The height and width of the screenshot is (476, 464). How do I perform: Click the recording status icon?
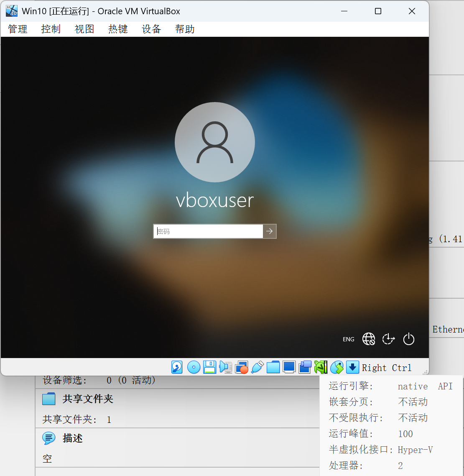tap(305, 367)
